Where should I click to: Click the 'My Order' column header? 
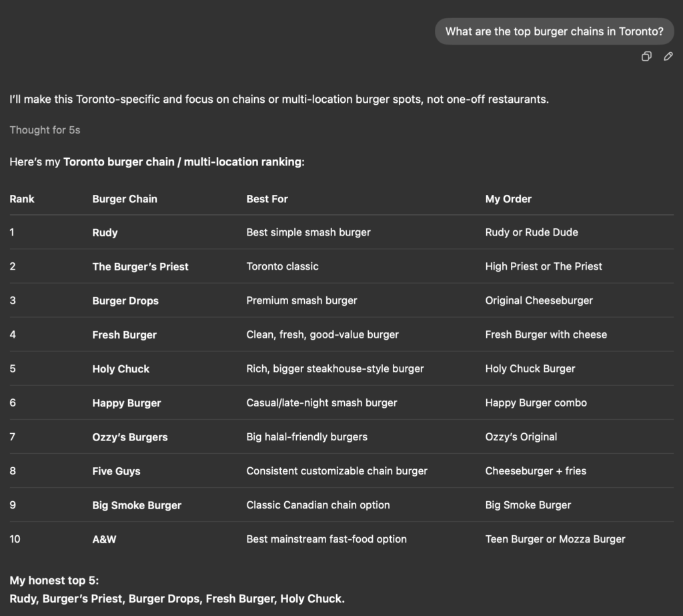(x=508, y=199)
